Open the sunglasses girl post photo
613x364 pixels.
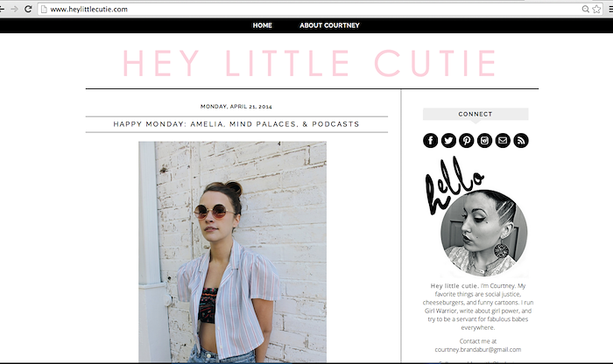coord(233,252)
